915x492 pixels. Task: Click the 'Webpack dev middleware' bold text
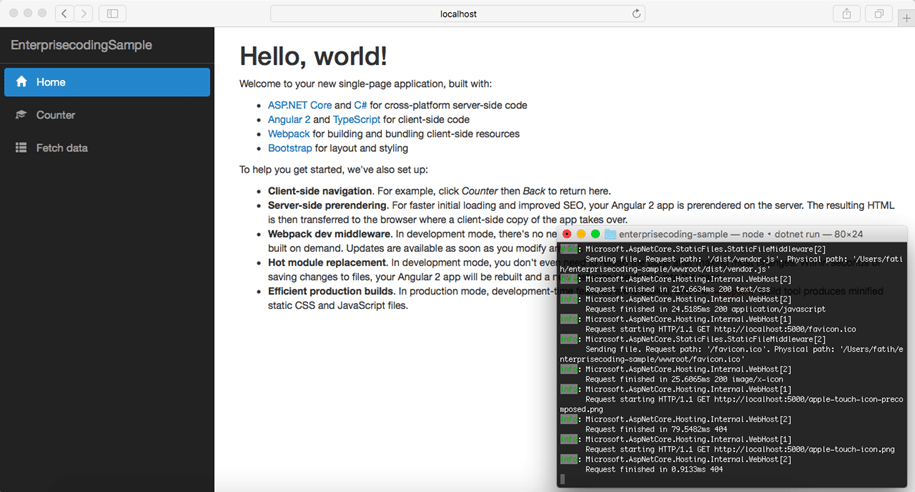click(330, 234)
